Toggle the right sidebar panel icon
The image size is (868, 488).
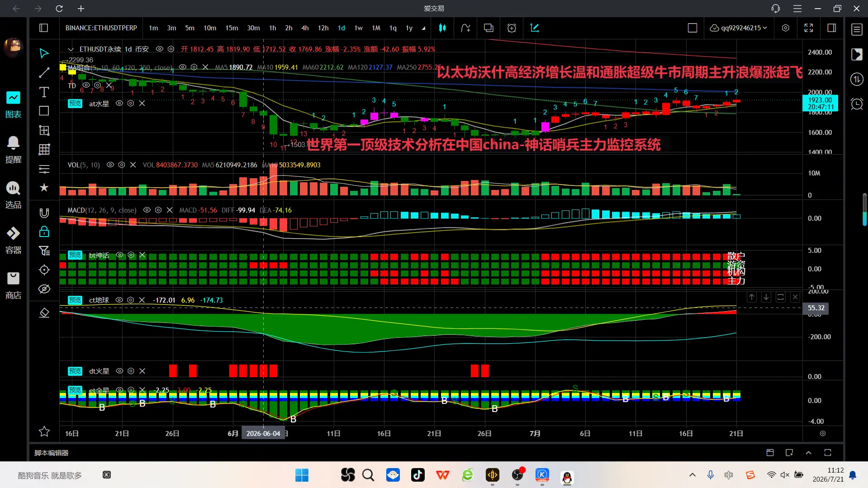831,28
